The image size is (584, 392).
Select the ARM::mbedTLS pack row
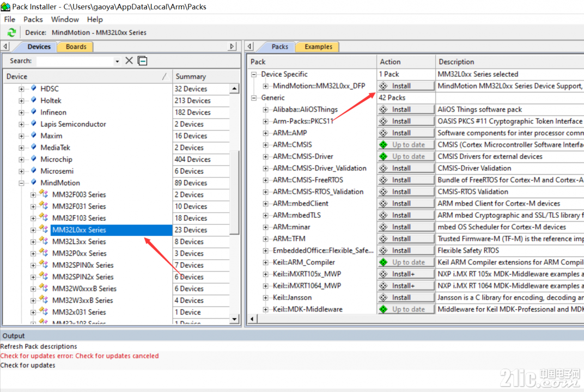[x=297, y=215]
